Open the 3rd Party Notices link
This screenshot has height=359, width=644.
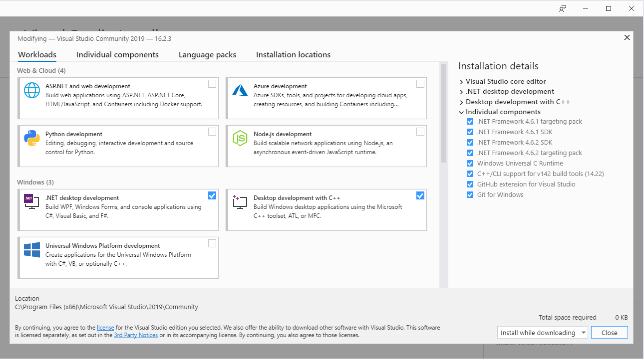(x=136, y=335)
